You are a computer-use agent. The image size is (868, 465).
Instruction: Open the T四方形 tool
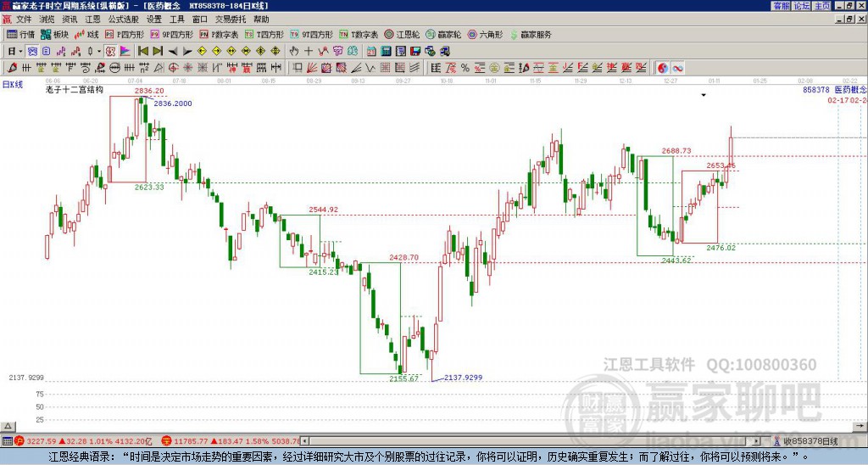[x=264, y=34]
